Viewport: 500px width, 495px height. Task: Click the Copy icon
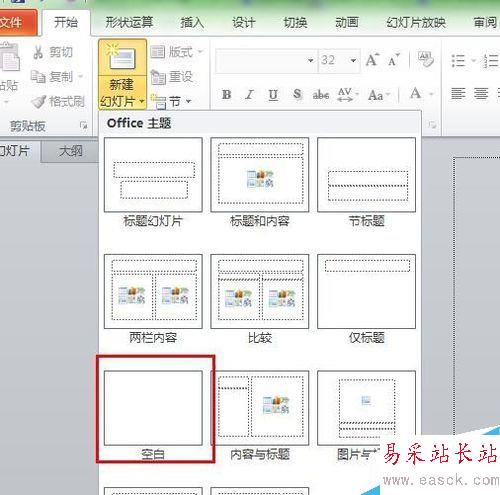(38, 77)
